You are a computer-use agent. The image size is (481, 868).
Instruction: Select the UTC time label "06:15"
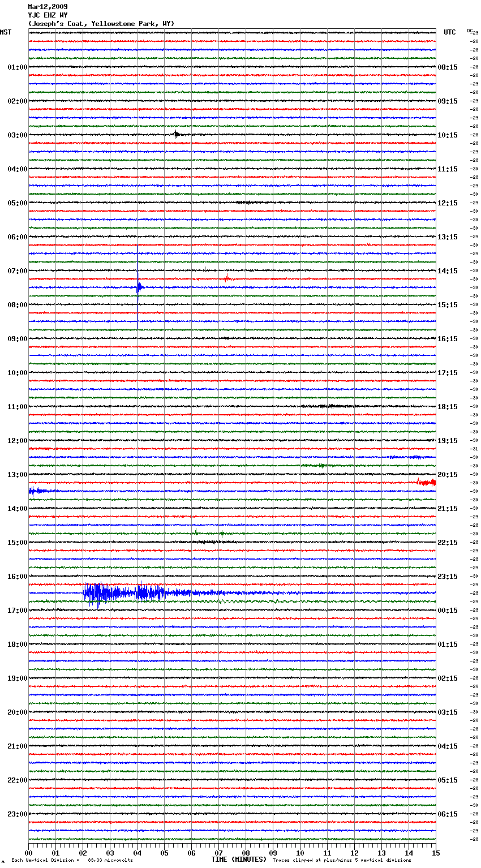click(x=448, y=814)
